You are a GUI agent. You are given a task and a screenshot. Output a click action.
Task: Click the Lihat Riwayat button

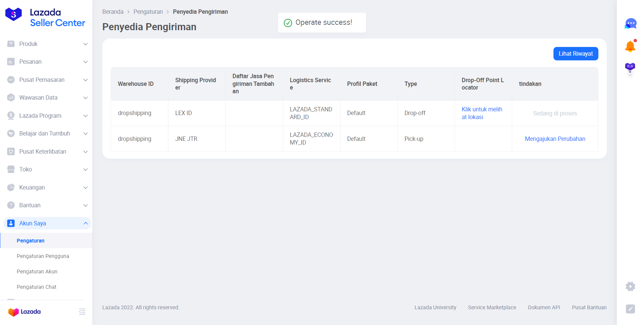tap(576, 54)
